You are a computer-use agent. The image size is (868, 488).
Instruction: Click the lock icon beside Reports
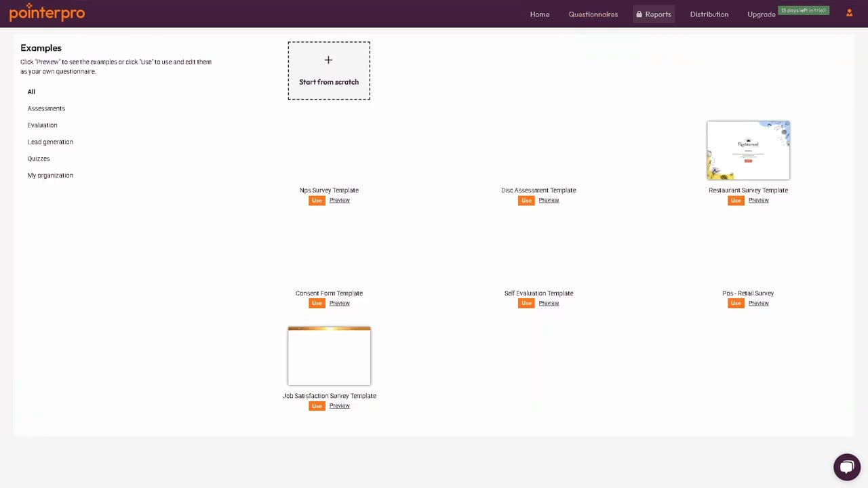(x=639, y=14)
